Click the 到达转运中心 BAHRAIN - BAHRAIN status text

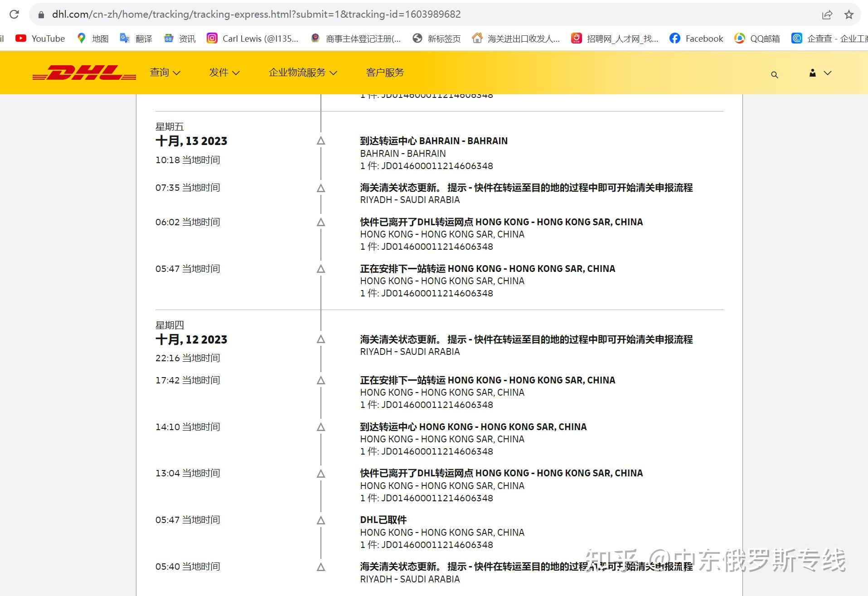point(434,141)
